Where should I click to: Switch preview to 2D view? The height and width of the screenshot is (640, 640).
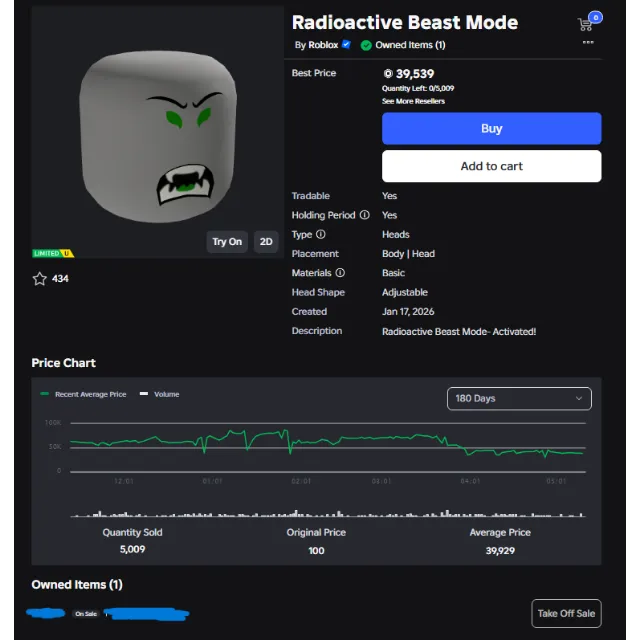coord(266,242)
